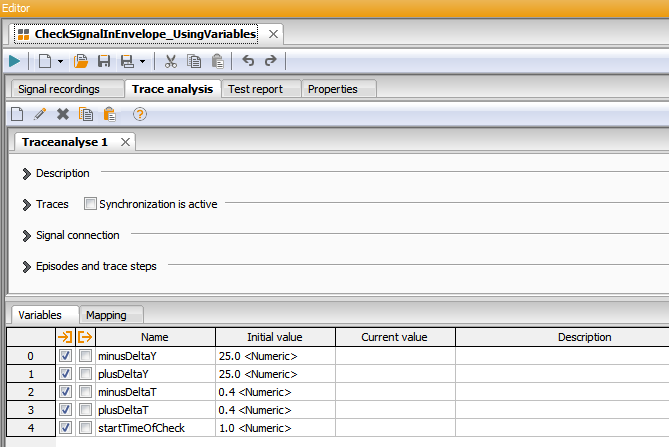The height and width of the screenshot is (447, 669).
Task: Uncheck input parameter for plusDeltaY
Action: point(65,374)
